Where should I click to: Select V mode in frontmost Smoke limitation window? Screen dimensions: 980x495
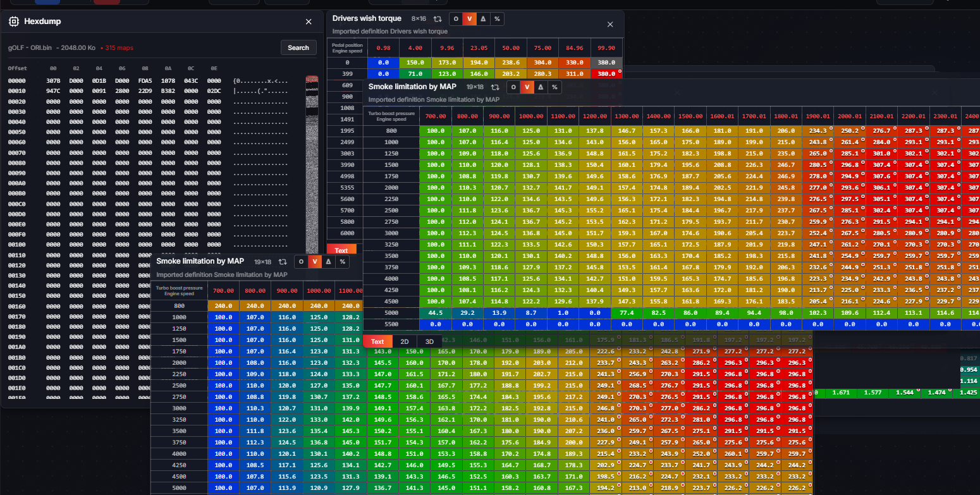[314, 262]
